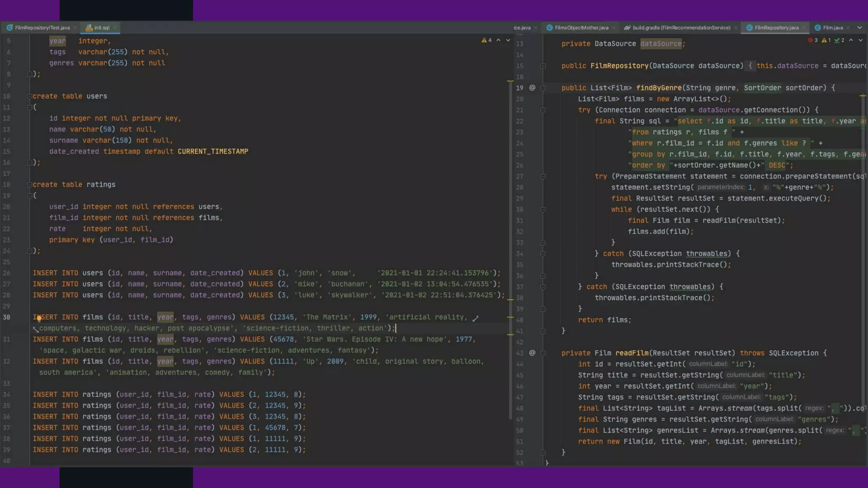This screenshot has height=488, width=868.
Task: Collapse the 'create table ratings' block
Action: point(30,185)
